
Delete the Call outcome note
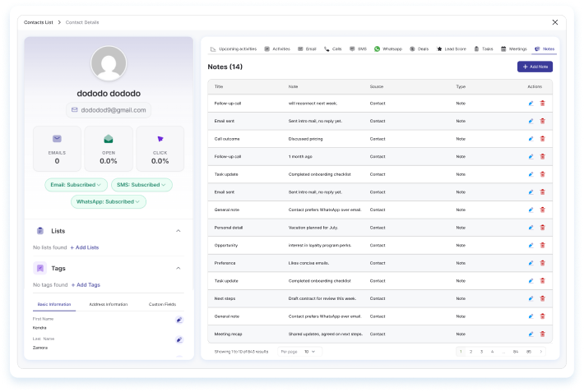[x=542, y=139]
